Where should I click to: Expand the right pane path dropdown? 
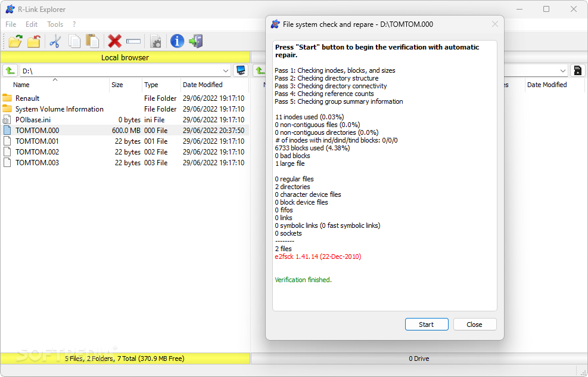(563, 70)
